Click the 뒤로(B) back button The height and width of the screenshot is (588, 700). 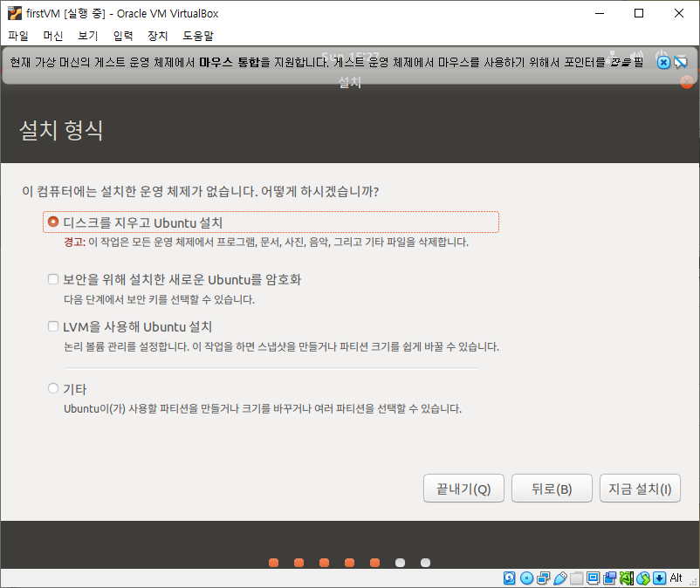tap(552, 489)
